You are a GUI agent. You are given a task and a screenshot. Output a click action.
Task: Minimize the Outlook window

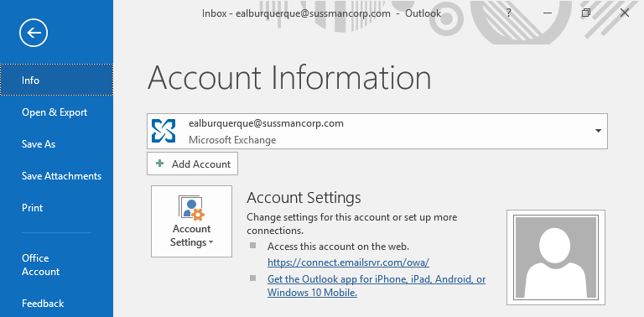point(547,13)
